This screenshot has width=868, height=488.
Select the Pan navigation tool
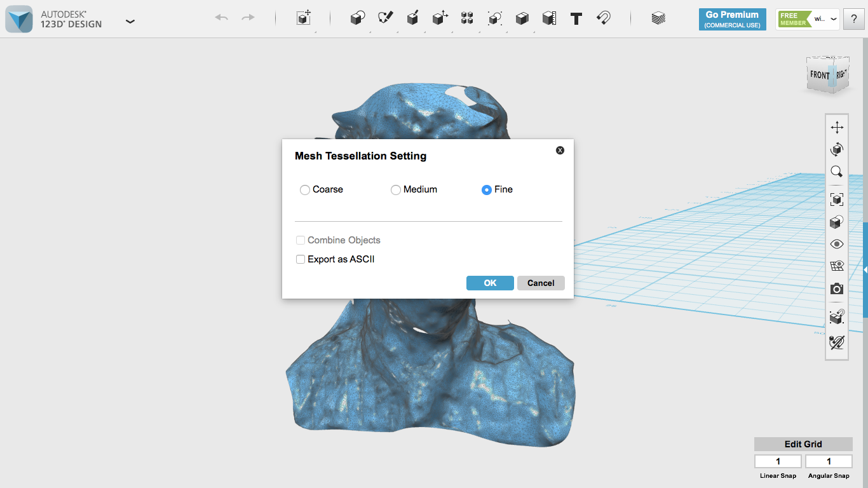[837, 127]
